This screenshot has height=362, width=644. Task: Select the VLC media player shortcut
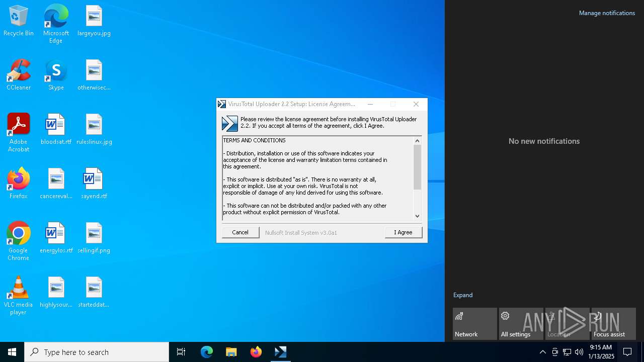(19, 295)
